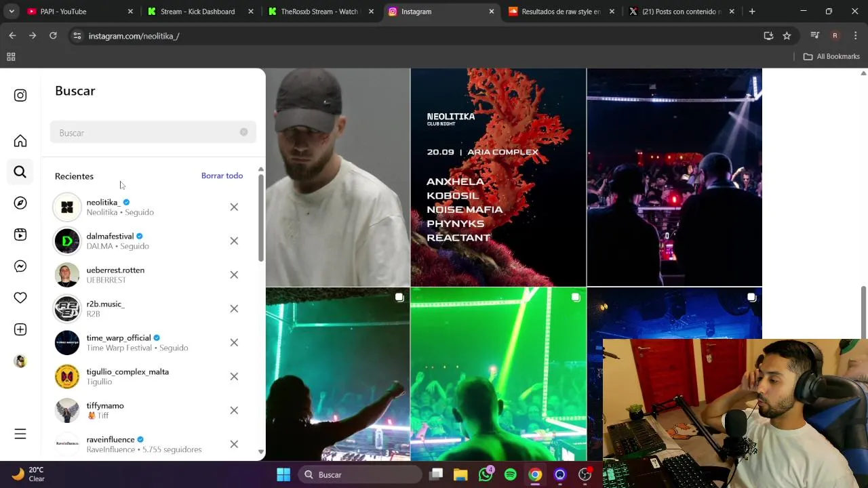Open the More hamburger menu icon
The image size is (868, 488).
pos(20,434)
